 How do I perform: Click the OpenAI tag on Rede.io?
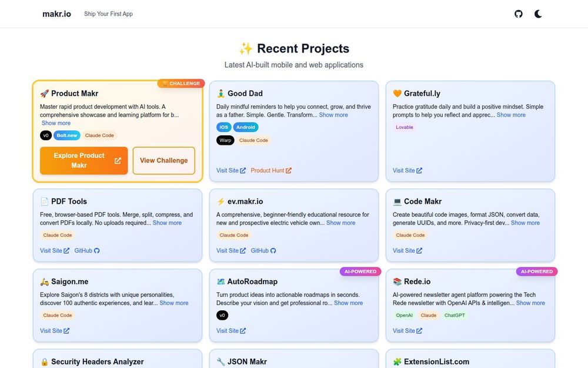click(x=405, y=316)
